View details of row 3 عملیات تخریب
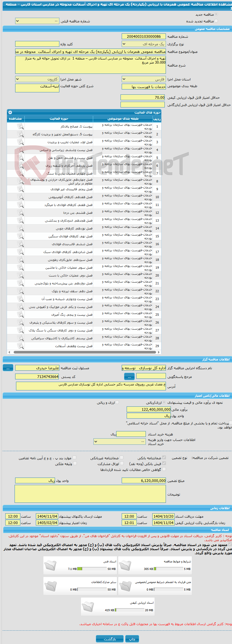Screen dimensions: 232x644 pyautogui.click(x=20, y=142)
